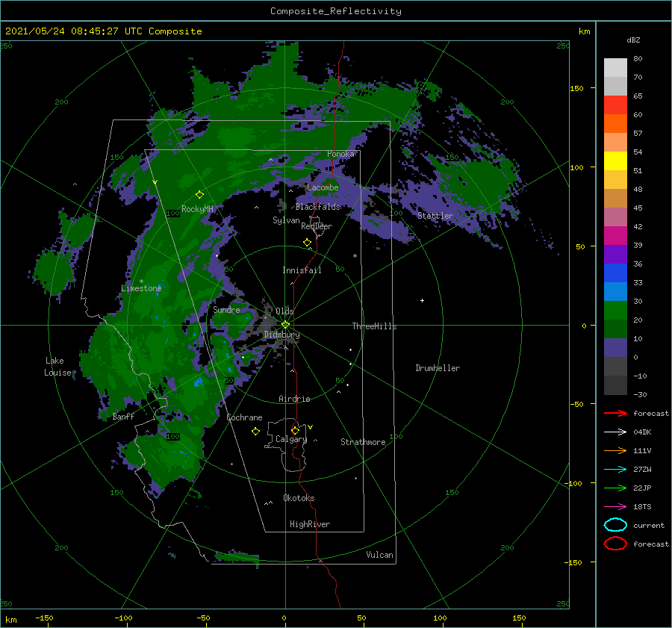672x628 pixels.
Task: Click the Stettler city label
Action: tap(435, 216)
